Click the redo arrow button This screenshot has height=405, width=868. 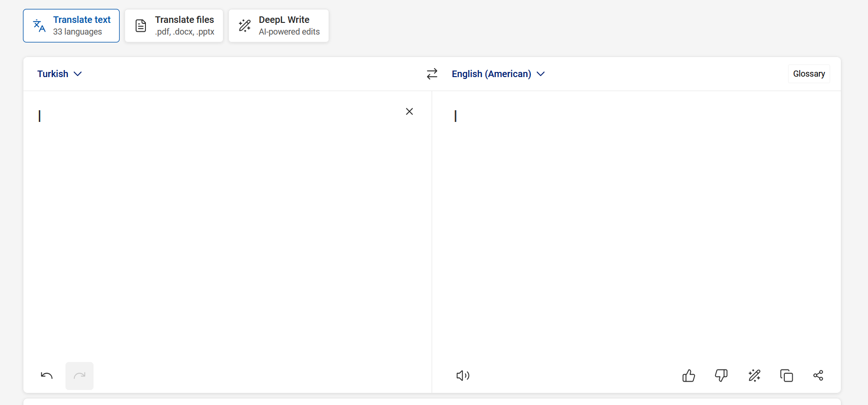coord(80,376)
